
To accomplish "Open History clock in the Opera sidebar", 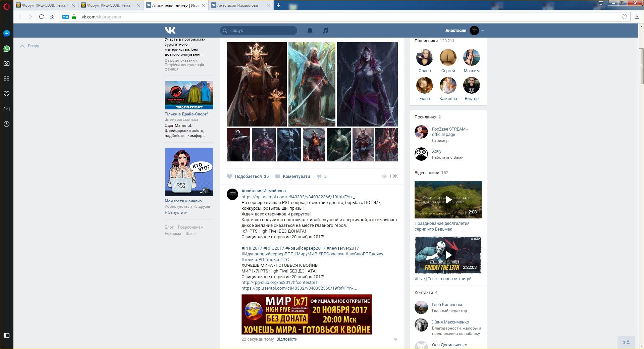I will (x=6, y=124).
